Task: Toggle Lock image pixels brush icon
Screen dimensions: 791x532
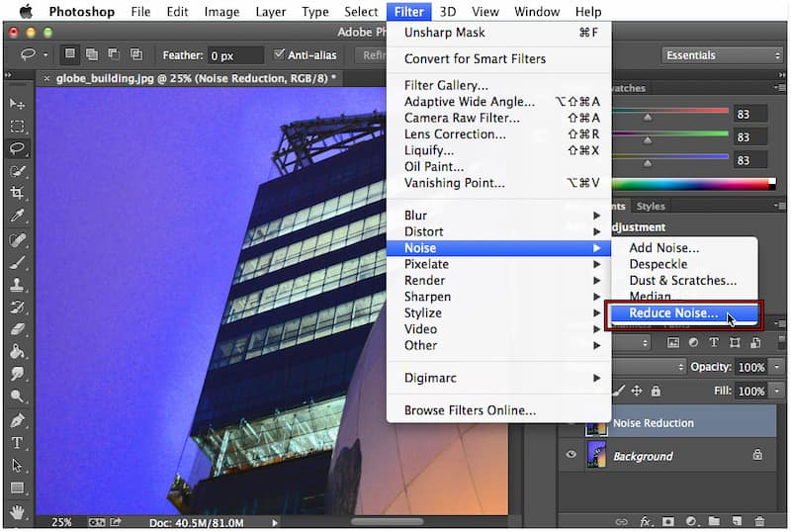Action: [x=619, y=391]
